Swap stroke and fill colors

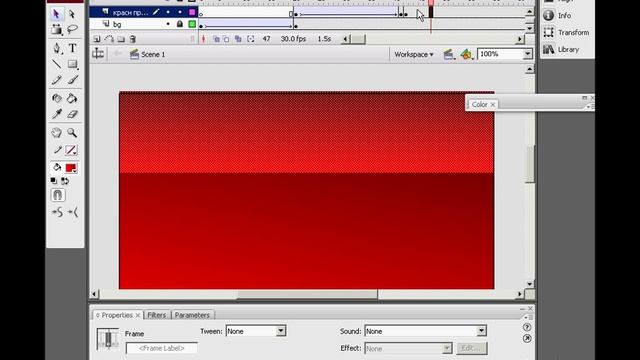[x=65, y=181]
